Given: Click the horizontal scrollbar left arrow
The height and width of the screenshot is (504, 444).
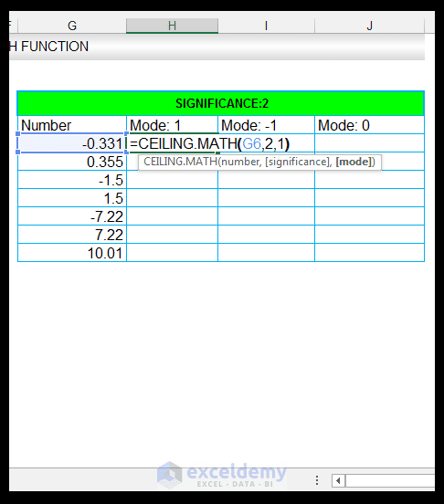Looking at the screenshot, I should point(338,481).
